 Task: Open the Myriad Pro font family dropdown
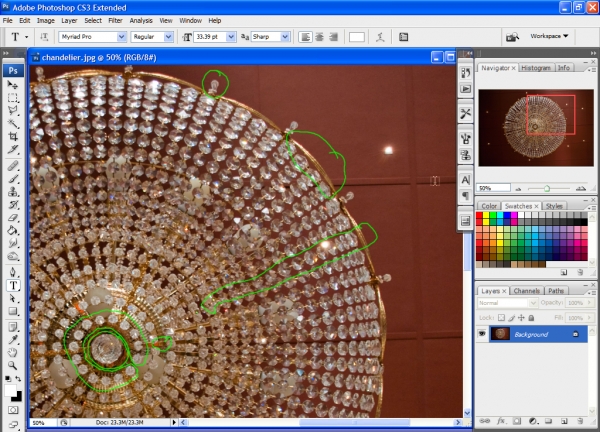click(x=121, y=37)
